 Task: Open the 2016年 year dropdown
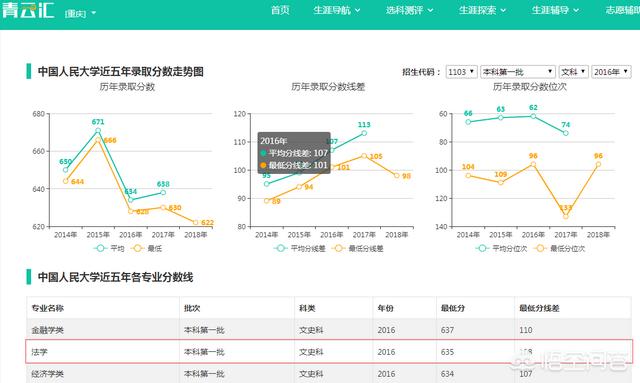611,72
